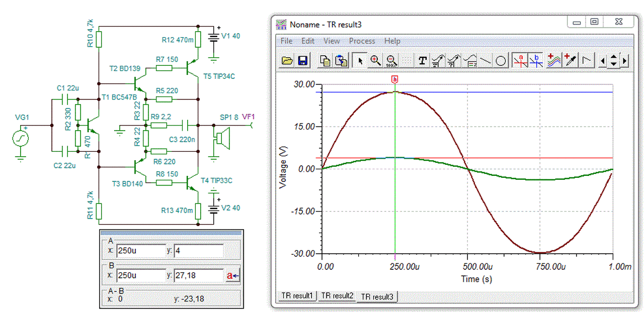Open the Help menu
The height and width of the screenshot is (312, 644).
[x=392, y=41]
